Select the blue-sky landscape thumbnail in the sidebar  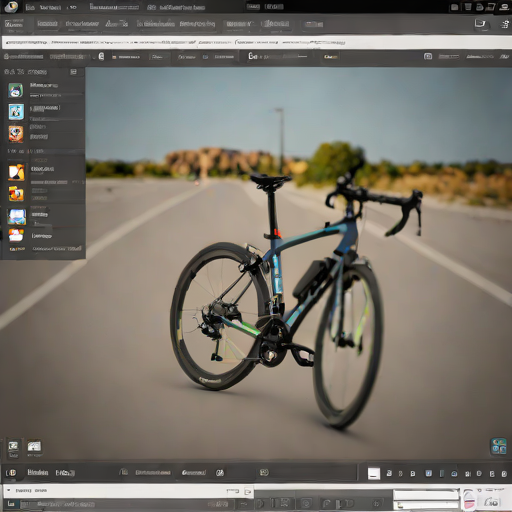click(x=17, y=217)
